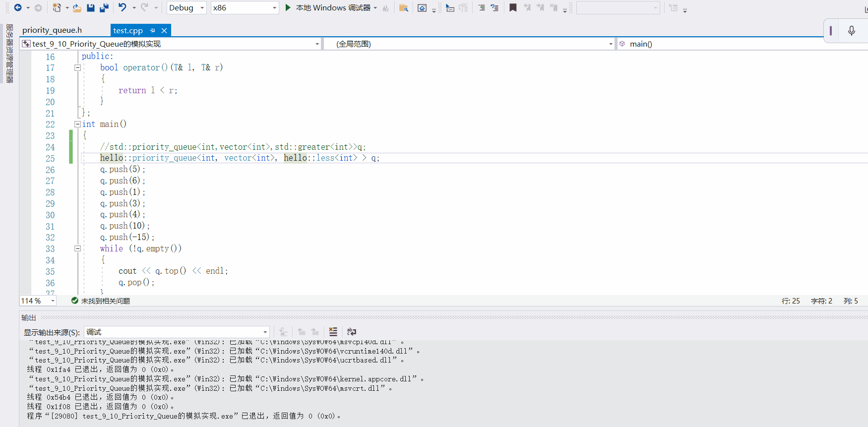Open the main() member dropdown
868x427 pixels.
[x=742, y=44]
